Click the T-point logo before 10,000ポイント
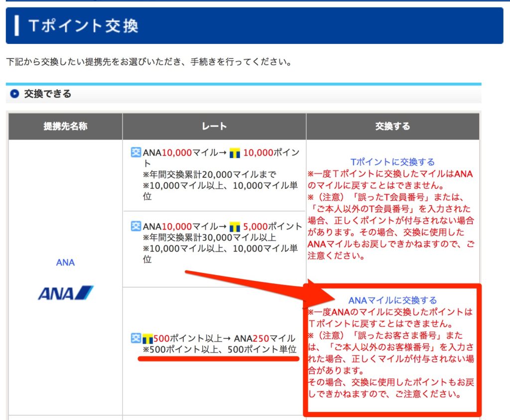This screenshot has height=420, width=510. coord(235,152)
